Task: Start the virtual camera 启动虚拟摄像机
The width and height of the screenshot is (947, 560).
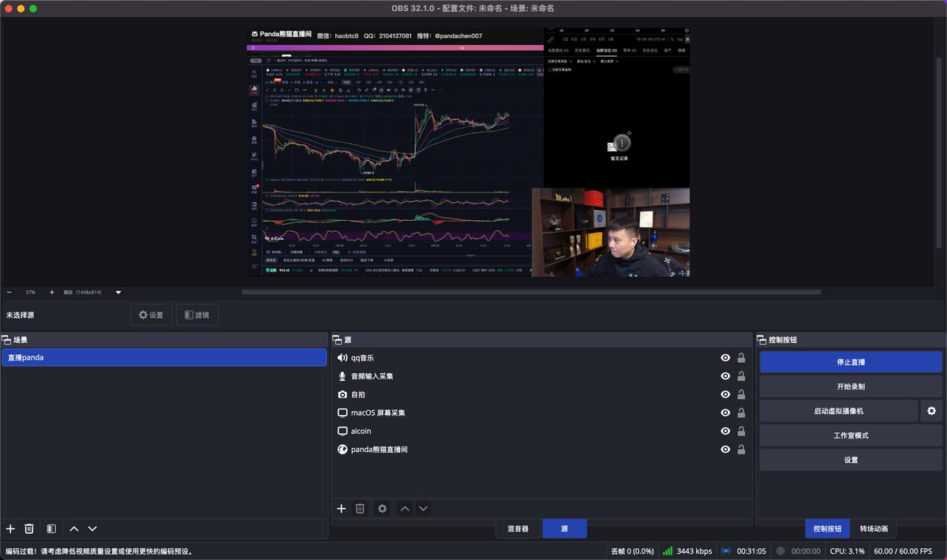Action: [x=839, y=411]
